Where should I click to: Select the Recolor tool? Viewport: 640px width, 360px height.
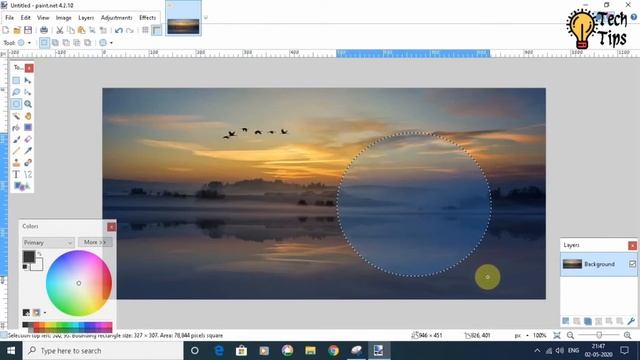point(28,163)
